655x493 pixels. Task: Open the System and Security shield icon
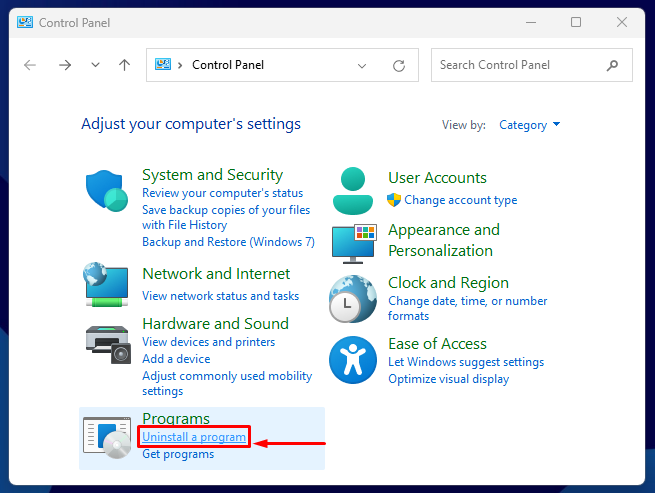(x=107, y=191)
